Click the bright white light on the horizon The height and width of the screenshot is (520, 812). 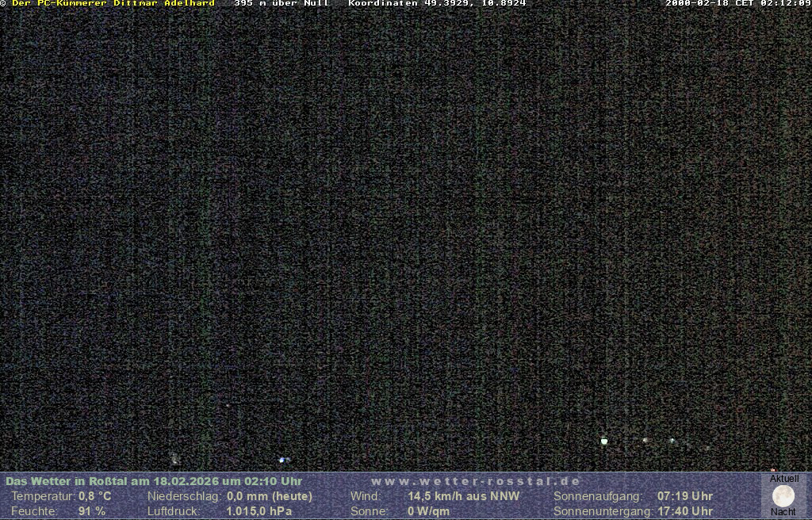(604, 441)
